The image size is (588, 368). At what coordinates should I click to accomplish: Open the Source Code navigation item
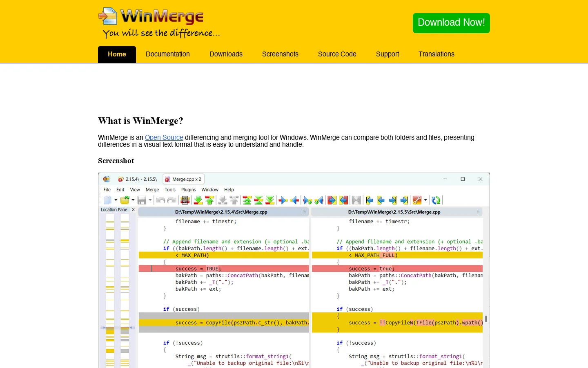tap(337, 54)
